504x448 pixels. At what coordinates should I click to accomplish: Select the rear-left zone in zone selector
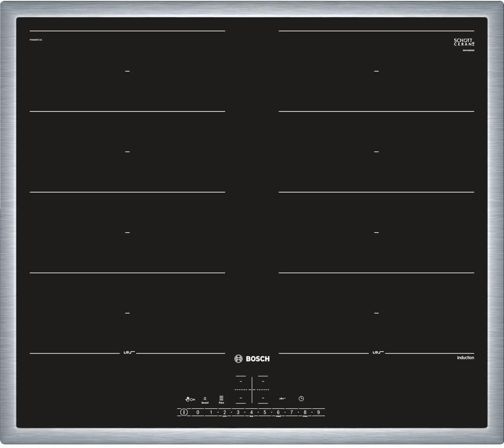point(241,381)
